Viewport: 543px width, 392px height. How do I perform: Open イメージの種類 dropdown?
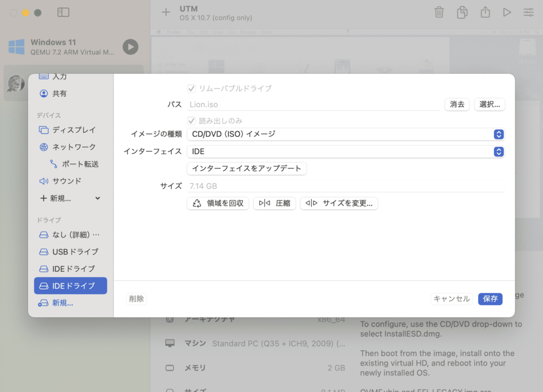(x=346, y=134)
